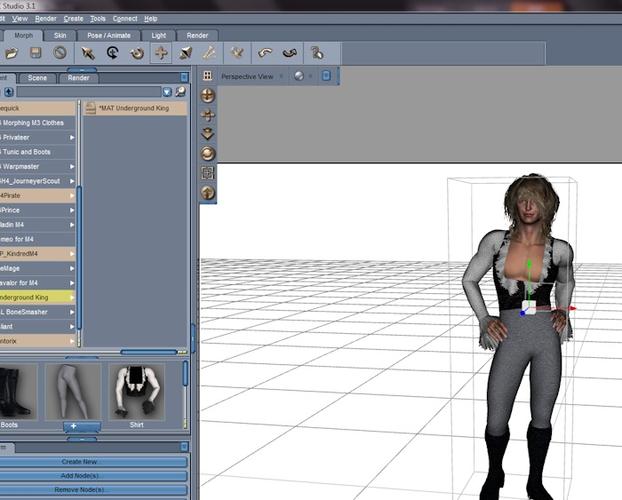622x500 pixels.
Task: Go up a folder level in Content pane
Action: tap(9, 92)
